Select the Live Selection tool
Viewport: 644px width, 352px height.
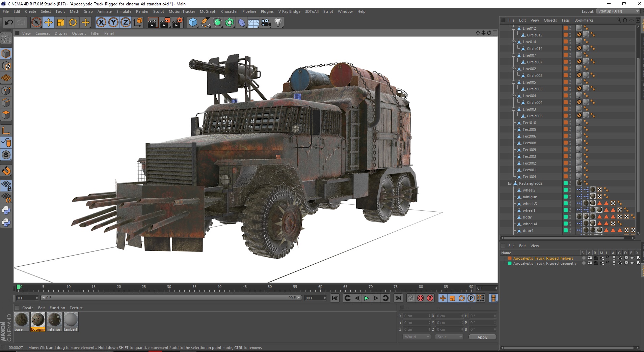click(x=36, y=23)
